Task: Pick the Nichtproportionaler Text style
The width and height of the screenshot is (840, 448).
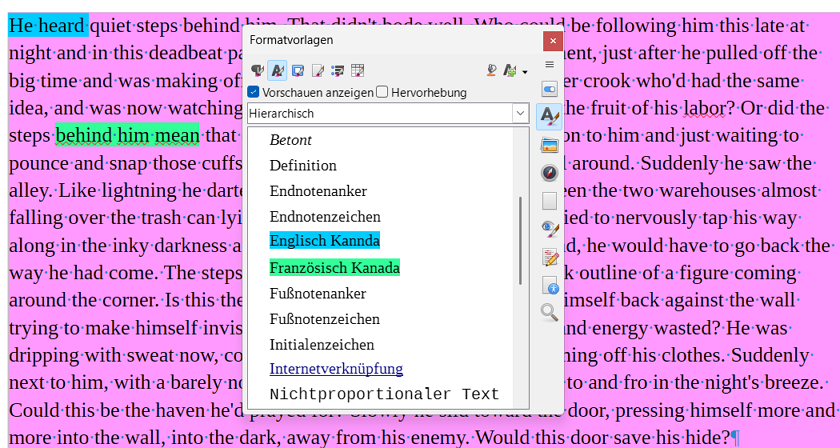Action: coord(384,394)
